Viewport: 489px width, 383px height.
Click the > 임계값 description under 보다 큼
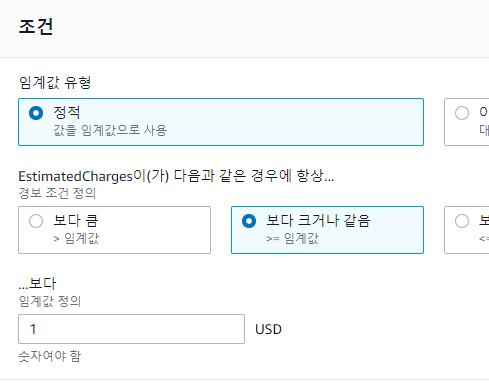pos(76,238)
